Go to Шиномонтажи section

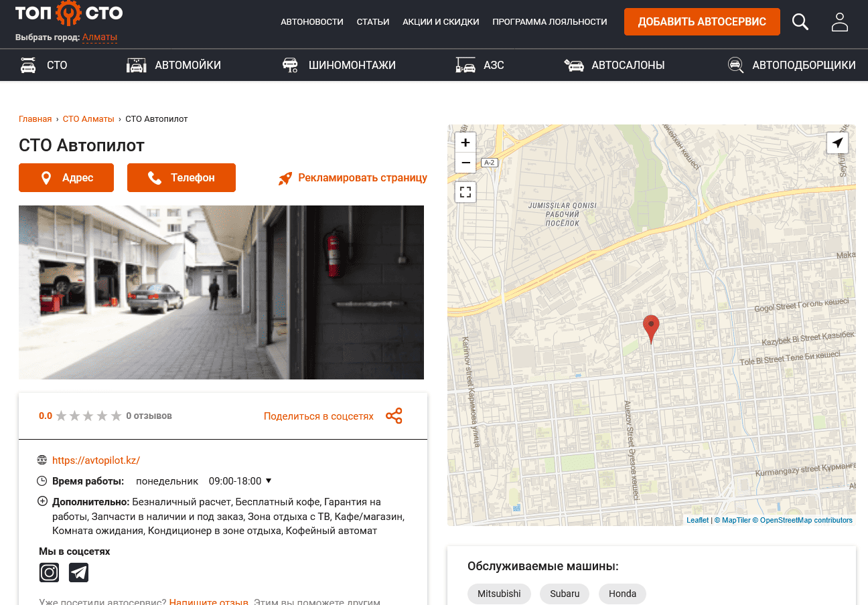(339, 65)
